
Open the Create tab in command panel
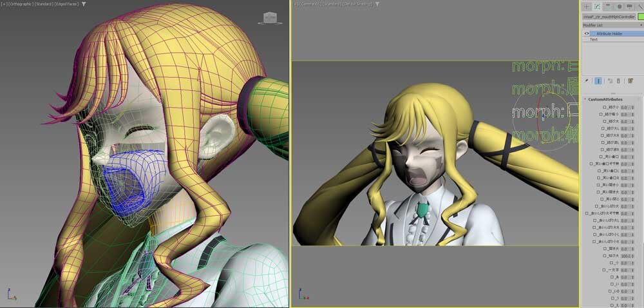[x=587, y=6]
